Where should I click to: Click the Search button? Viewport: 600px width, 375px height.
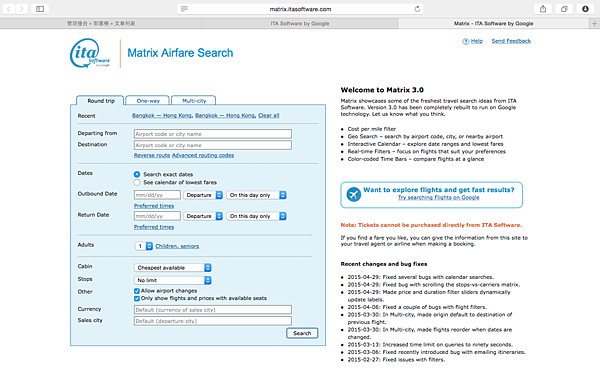coord(302,333)
